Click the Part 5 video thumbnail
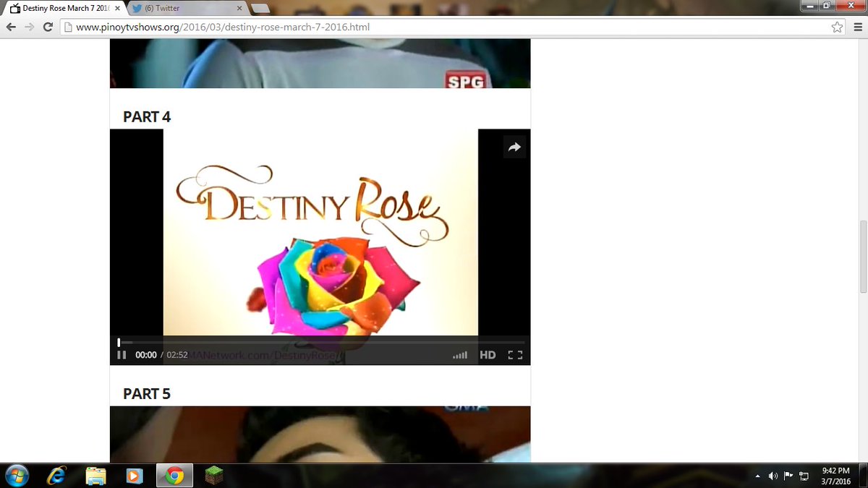Screen dimensions: 868x488 (320, 434)
